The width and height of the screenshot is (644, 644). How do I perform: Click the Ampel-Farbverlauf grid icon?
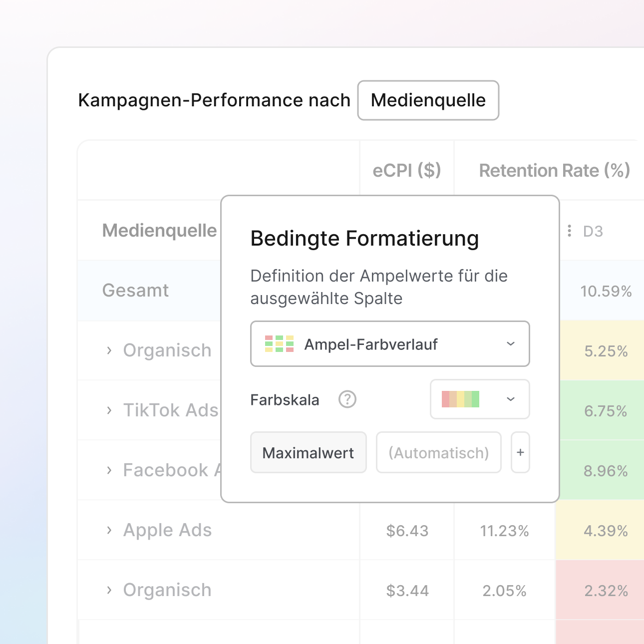pyautogui.click(x=279, y=344)
